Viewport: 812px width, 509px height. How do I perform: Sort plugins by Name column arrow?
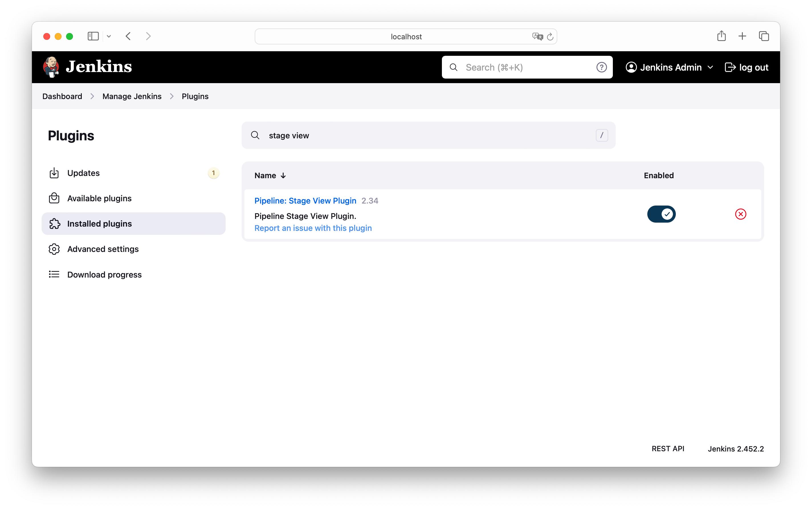click(283, 175)
